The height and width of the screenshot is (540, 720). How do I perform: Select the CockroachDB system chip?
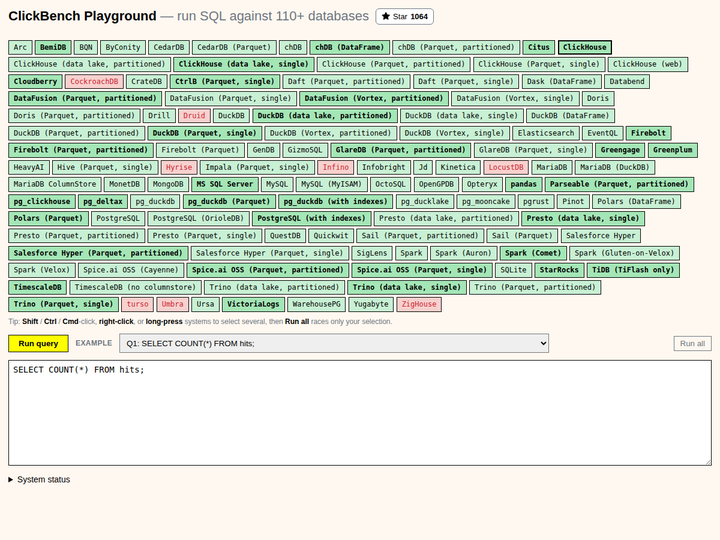94,81
